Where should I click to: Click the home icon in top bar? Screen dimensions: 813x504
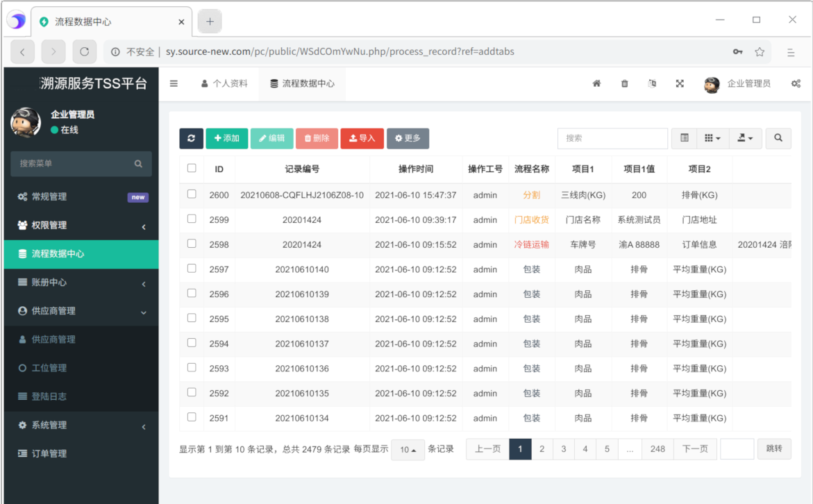point(596,83)
